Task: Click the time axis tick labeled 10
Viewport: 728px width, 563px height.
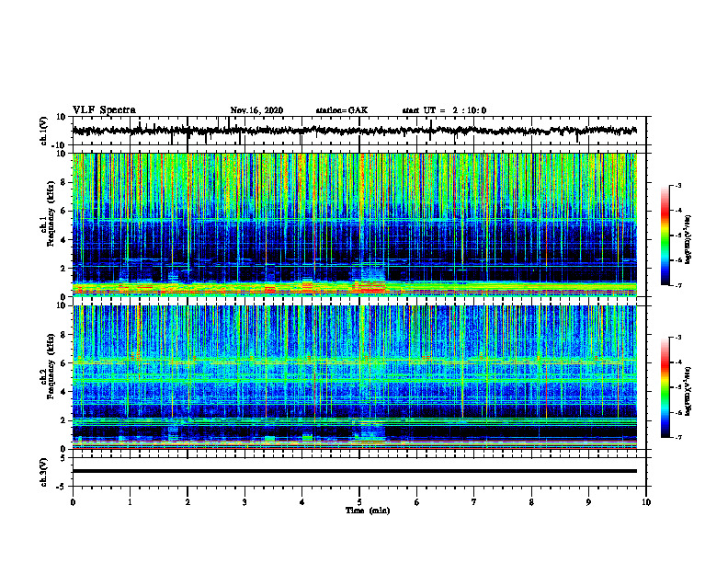Action: point(646,502)
